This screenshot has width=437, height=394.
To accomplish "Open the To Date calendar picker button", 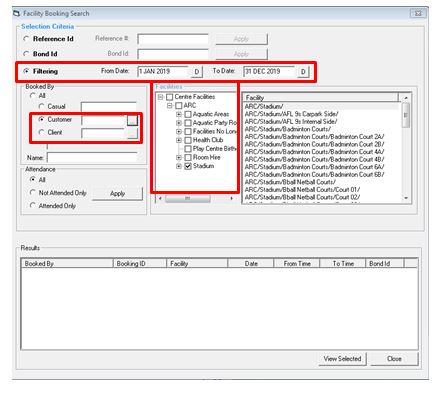I will [x=303, y=72].
